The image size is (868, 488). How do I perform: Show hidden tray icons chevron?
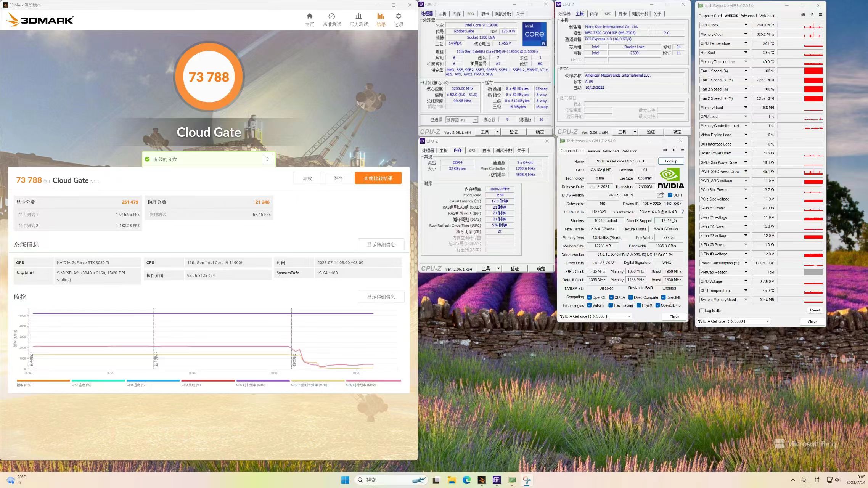(793, 480)
